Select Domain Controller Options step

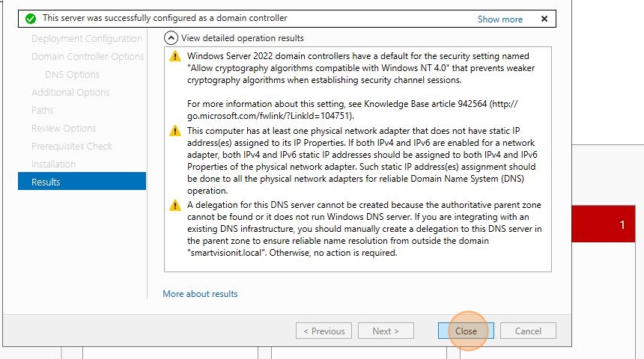(88, 57)
